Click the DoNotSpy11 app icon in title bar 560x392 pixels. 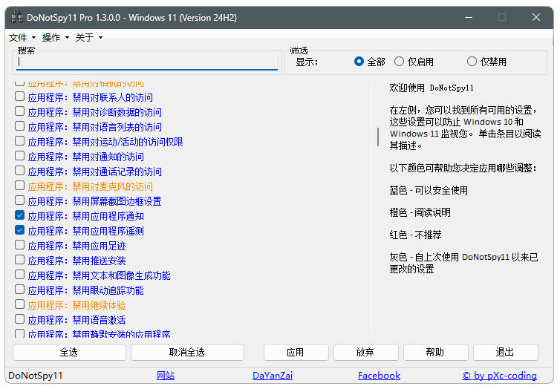[16, 17]
